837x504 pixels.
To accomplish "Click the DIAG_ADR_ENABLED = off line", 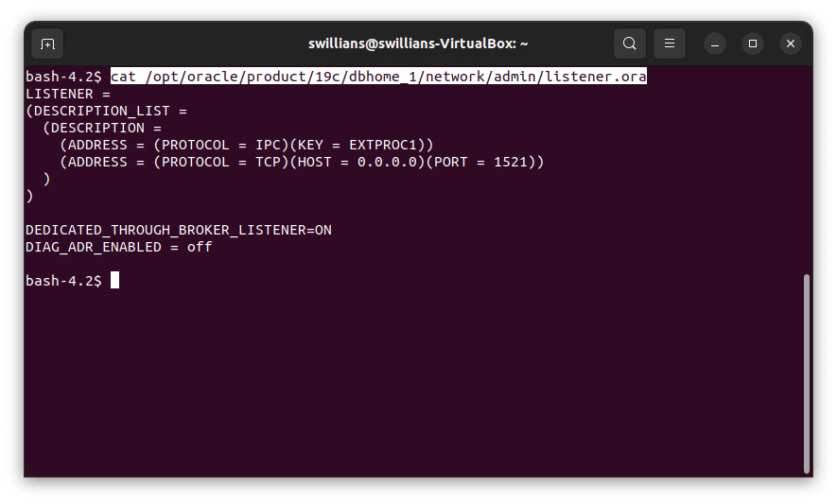I will [119, 247].
